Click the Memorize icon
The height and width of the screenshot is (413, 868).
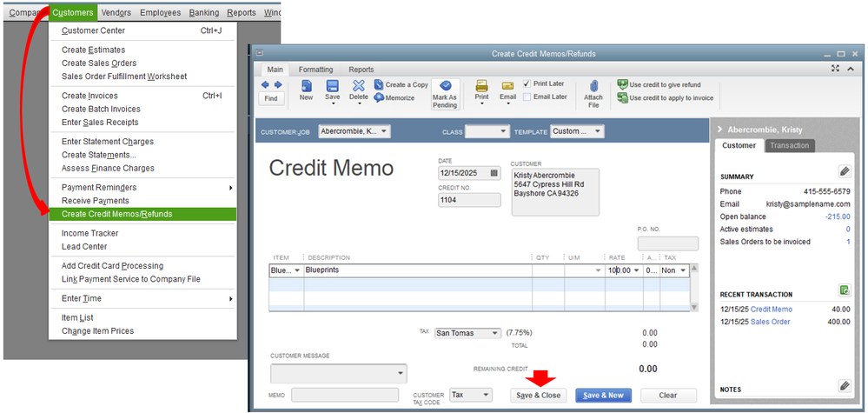379,97
